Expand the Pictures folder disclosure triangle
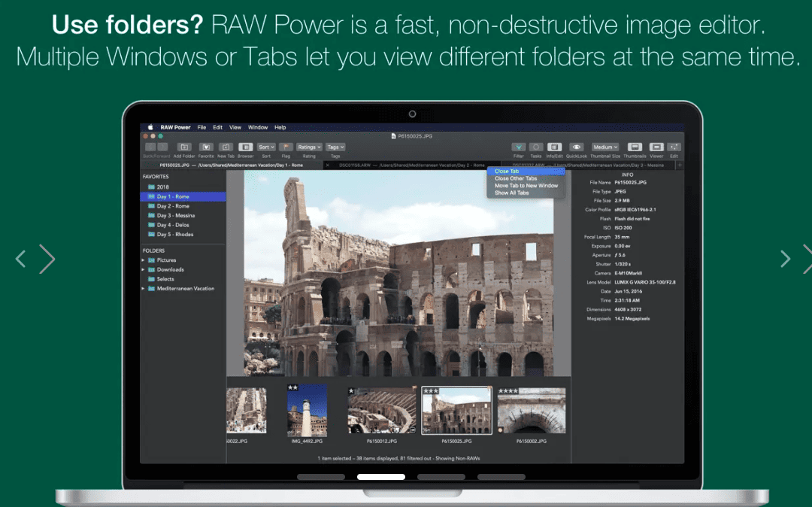Image resolution: width=812 pixels, height=507 pixels. tap(144, 260)
